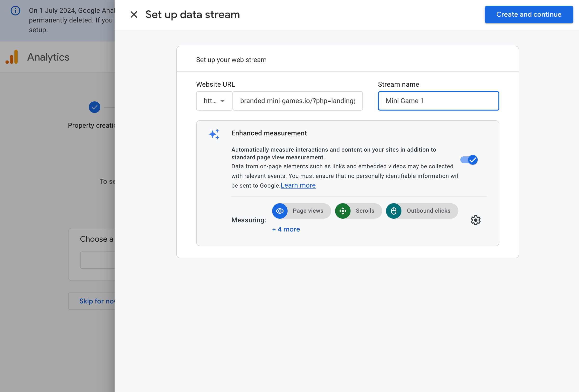Open enhanced measurement settings gear

click(475, 220)
